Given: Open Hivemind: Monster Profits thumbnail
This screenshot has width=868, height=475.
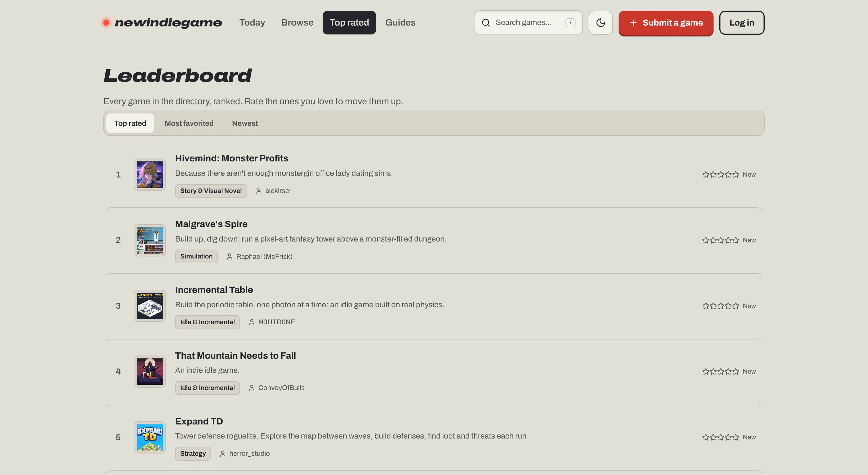Looking at the screenshot, I should pyautogui.click(x=150, y=174).
